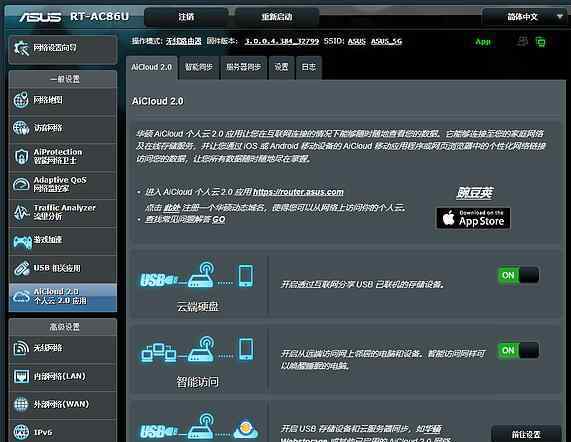
Task: Click the register DDNS link 此处
Action: [171, 208]
